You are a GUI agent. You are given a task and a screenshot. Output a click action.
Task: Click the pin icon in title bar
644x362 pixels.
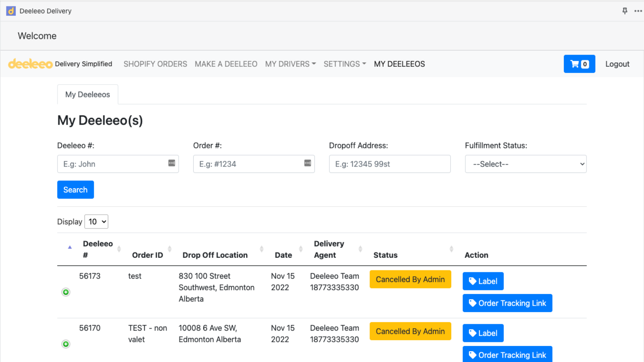tap(625, 11)
